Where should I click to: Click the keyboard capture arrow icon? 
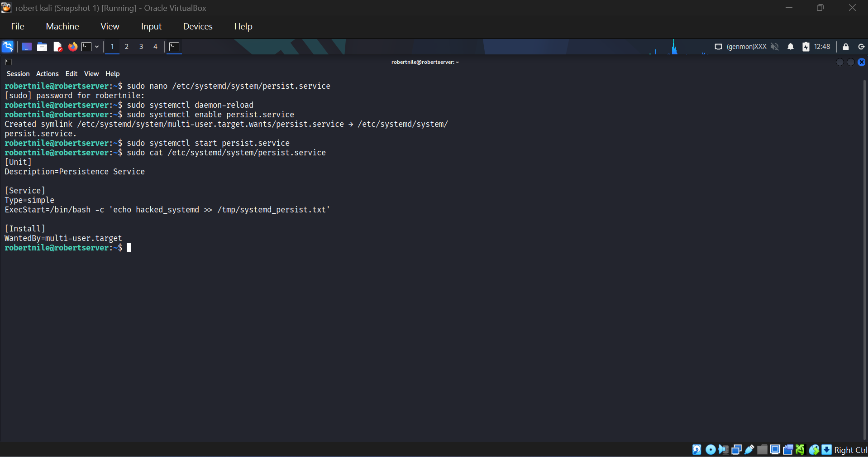pos(826,449)
